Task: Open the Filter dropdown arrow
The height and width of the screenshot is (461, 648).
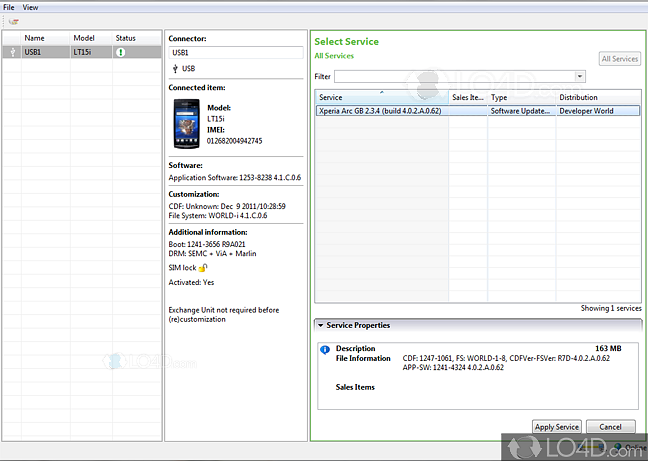Action: point(579,76)
